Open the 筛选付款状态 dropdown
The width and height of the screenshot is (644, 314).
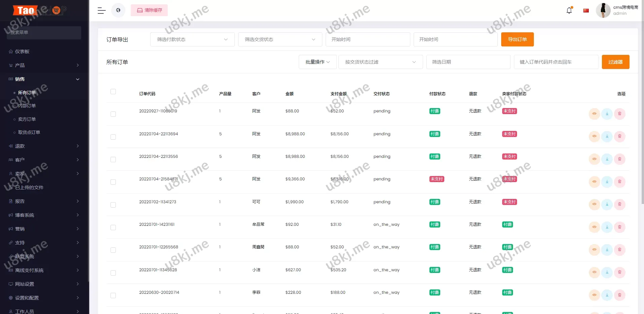(x=192, y=39)
